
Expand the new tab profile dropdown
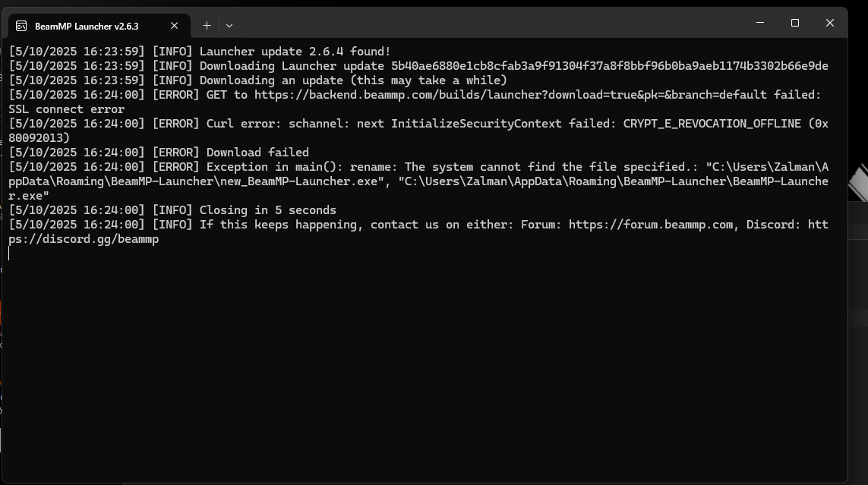[x=229, y=26]
